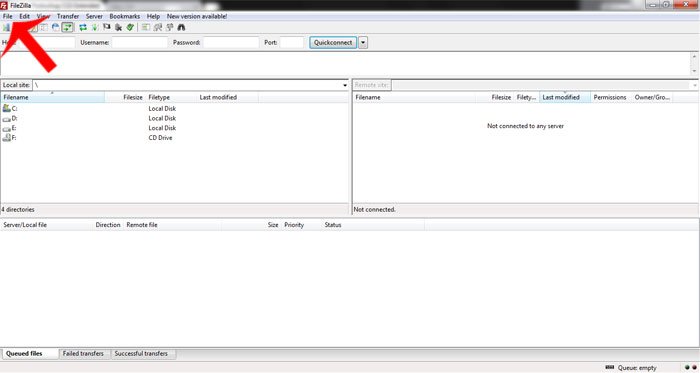Image resolution: width=700 pixels, height=373 pixels.
Task: Click the 'CD Drive' filetype text
Action: pyautogui.click(x=160, y=137)
